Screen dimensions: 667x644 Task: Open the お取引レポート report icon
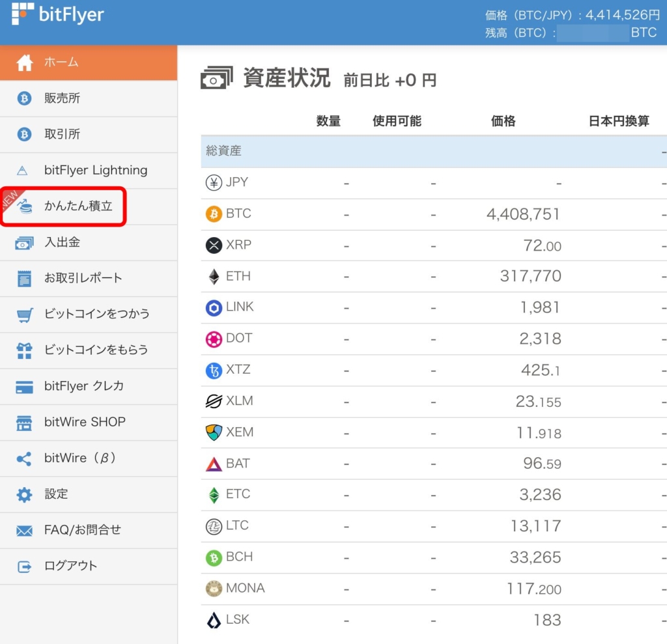(x=25, y=278)
